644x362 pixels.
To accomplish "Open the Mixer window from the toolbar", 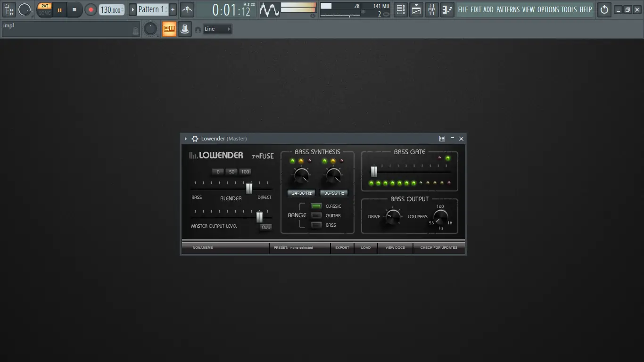I will (431, 9).
